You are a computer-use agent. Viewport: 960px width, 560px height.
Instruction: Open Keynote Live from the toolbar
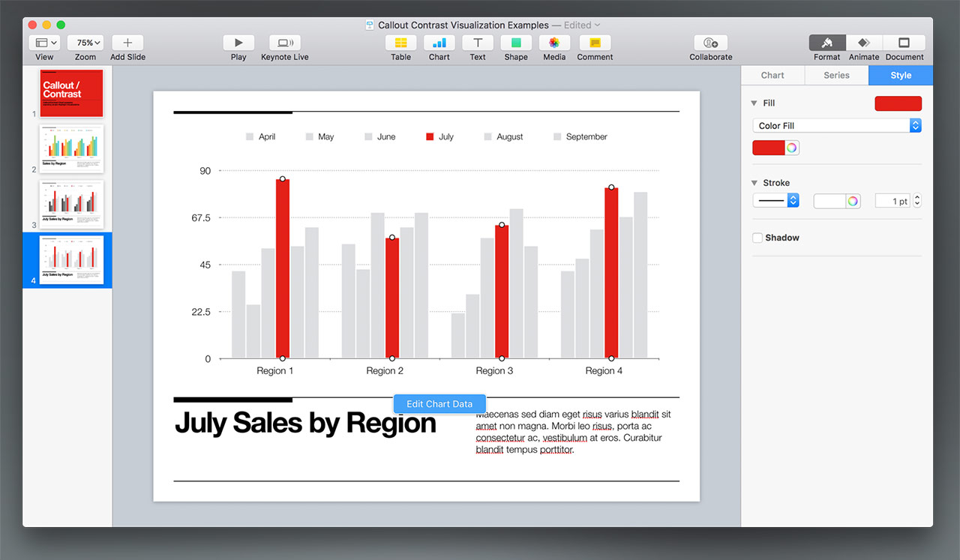pos(284,43)
